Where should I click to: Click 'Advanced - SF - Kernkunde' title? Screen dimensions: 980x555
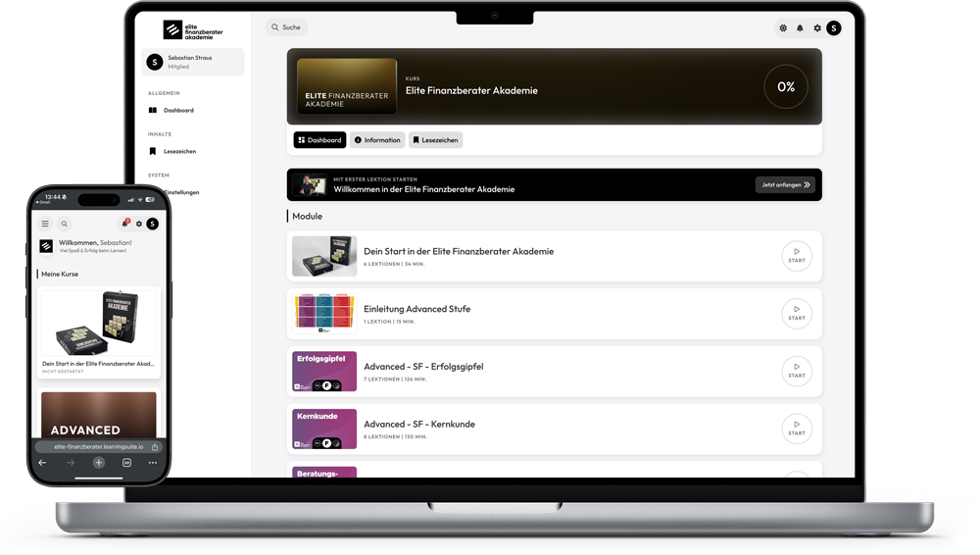point(419,425)
